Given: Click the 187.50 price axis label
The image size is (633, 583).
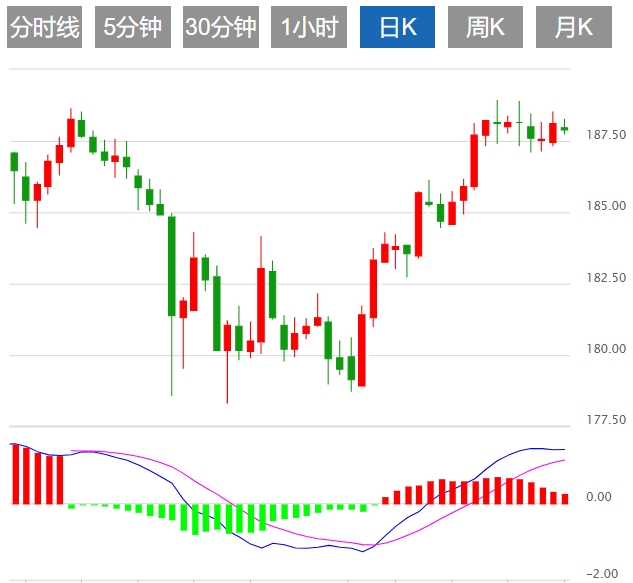Looking at the screenshot, I should tap(606, 135).
